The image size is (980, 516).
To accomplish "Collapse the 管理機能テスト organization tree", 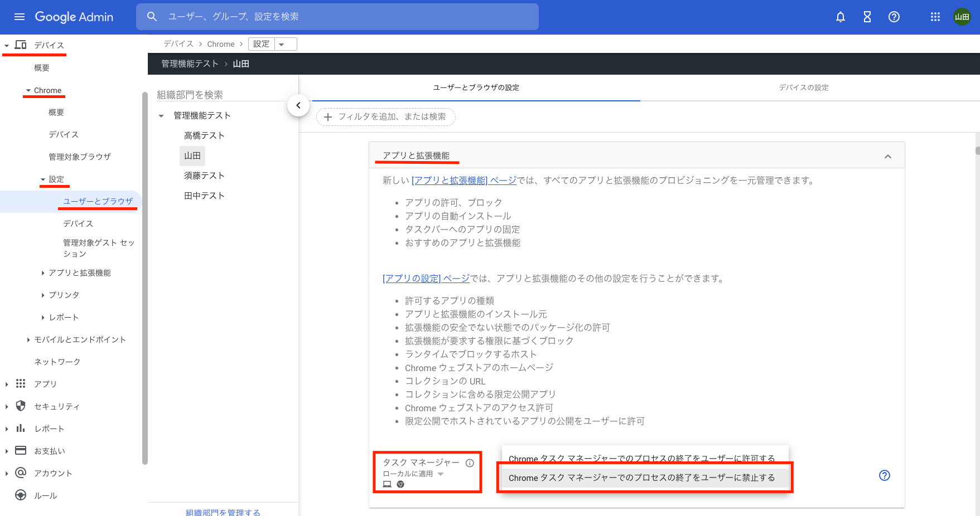I will [161, 116].
